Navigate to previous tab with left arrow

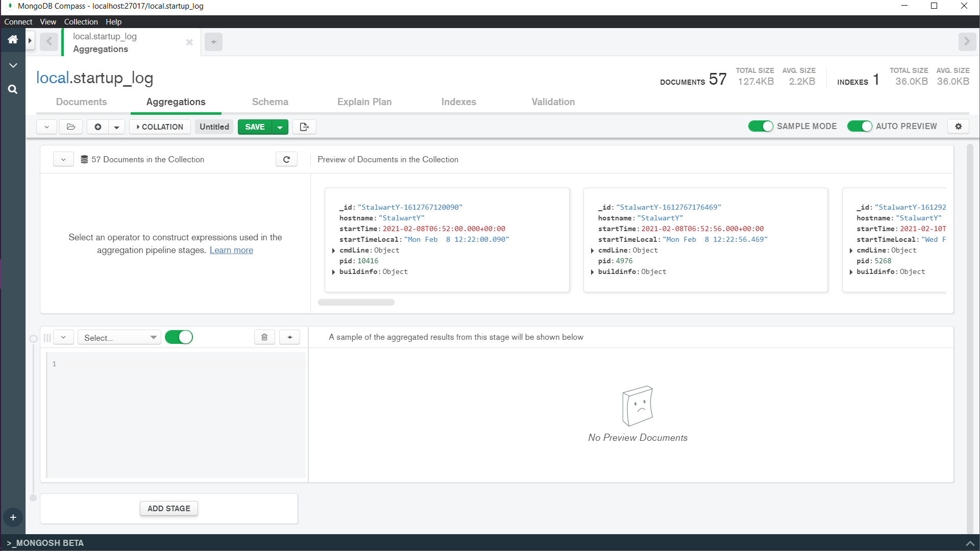49,41
